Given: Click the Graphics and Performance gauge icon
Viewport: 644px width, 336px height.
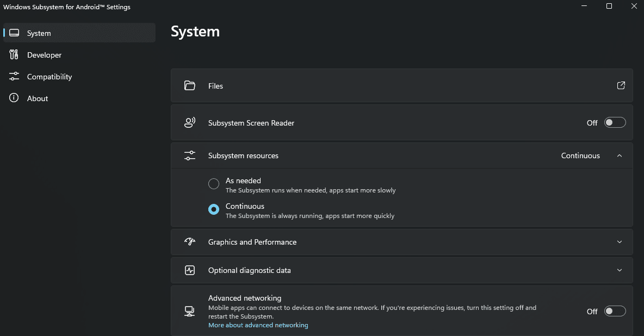Looking at the screenshot, I should (189, 241).
